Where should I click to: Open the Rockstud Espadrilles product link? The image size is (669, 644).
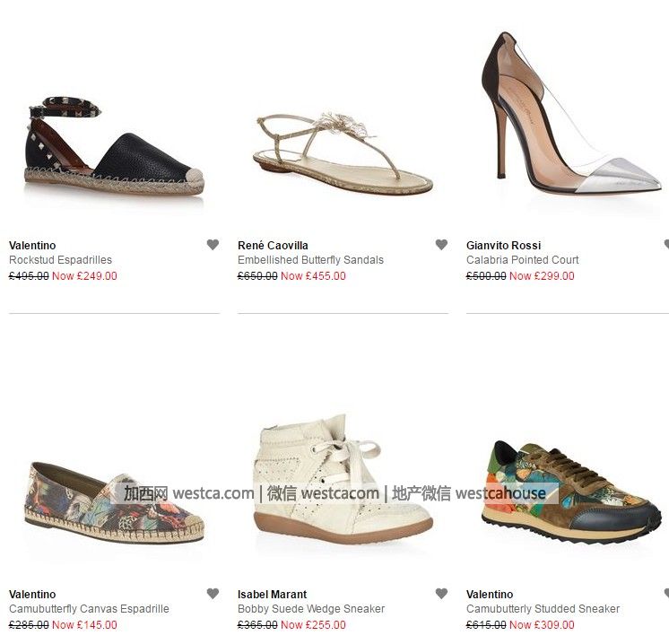click(61, 260)
